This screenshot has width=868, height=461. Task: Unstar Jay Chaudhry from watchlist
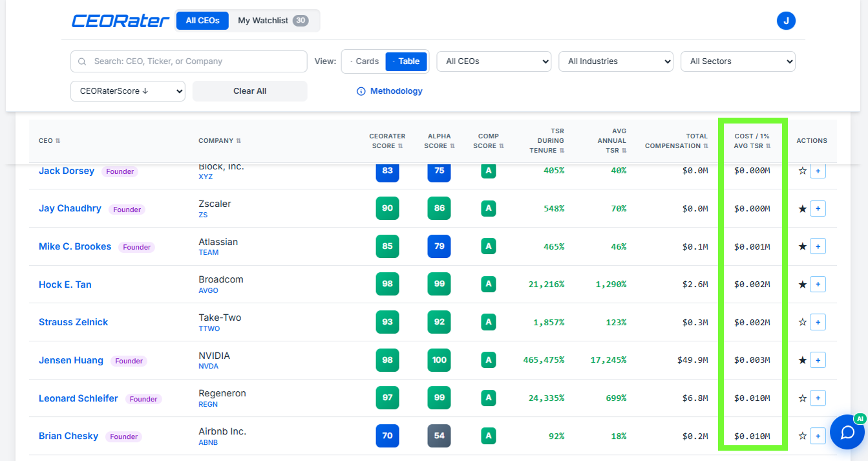[803, 209]
